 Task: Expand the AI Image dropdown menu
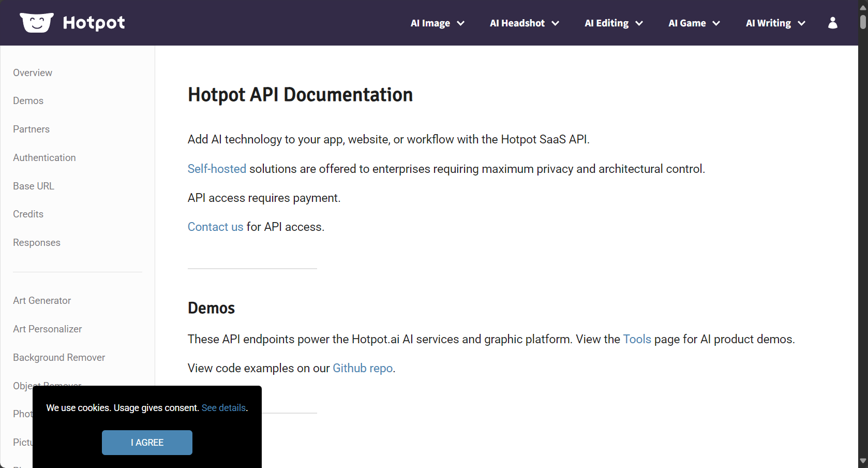438,23
